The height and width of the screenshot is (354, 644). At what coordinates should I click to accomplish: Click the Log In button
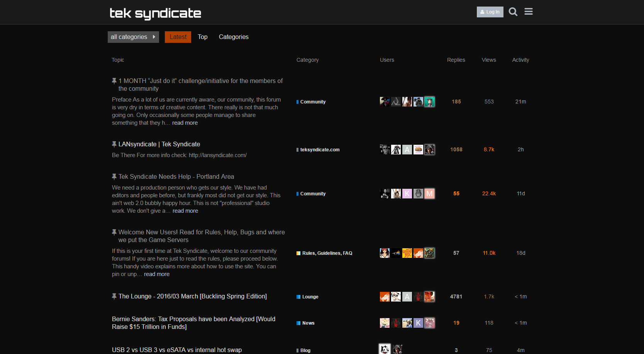[x=490, y=12]
